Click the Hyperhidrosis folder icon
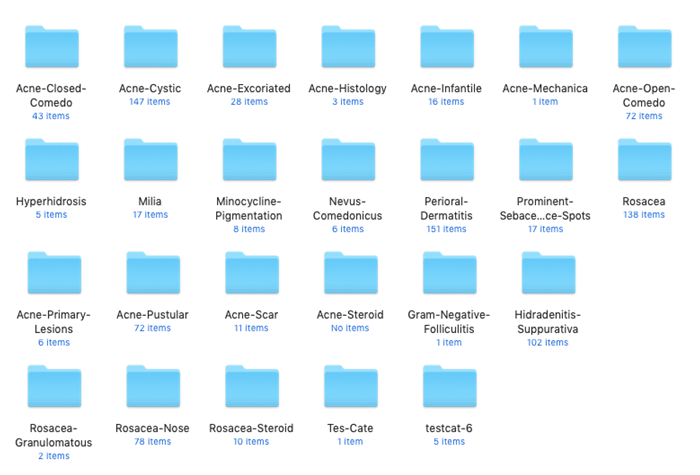 pos(51,161)
